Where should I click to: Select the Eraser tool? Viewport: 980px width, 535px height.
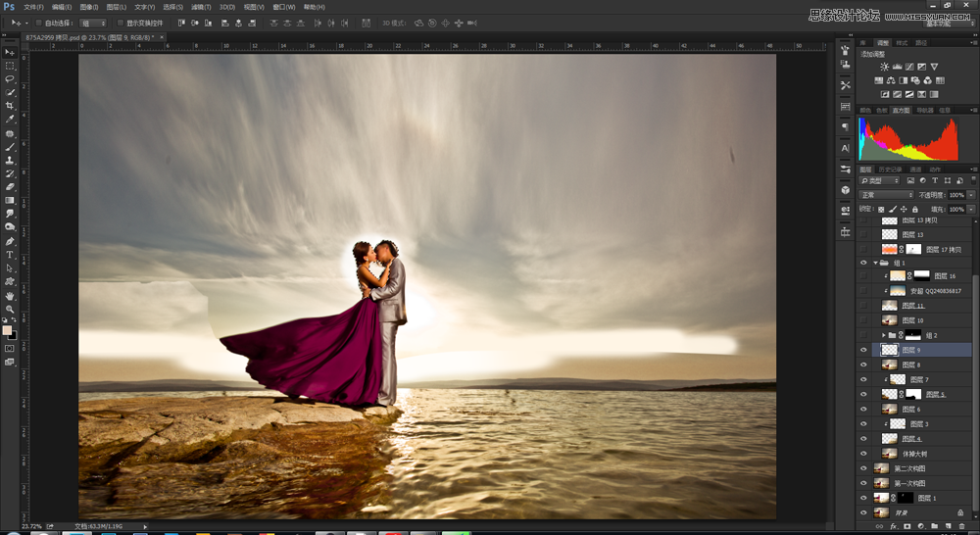(10, 187)
